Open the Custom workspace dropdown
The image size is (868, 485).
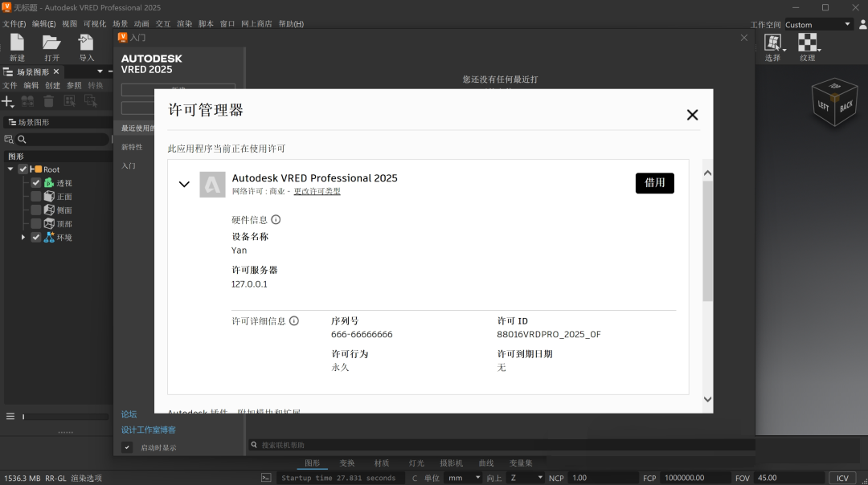click(818, 24)
